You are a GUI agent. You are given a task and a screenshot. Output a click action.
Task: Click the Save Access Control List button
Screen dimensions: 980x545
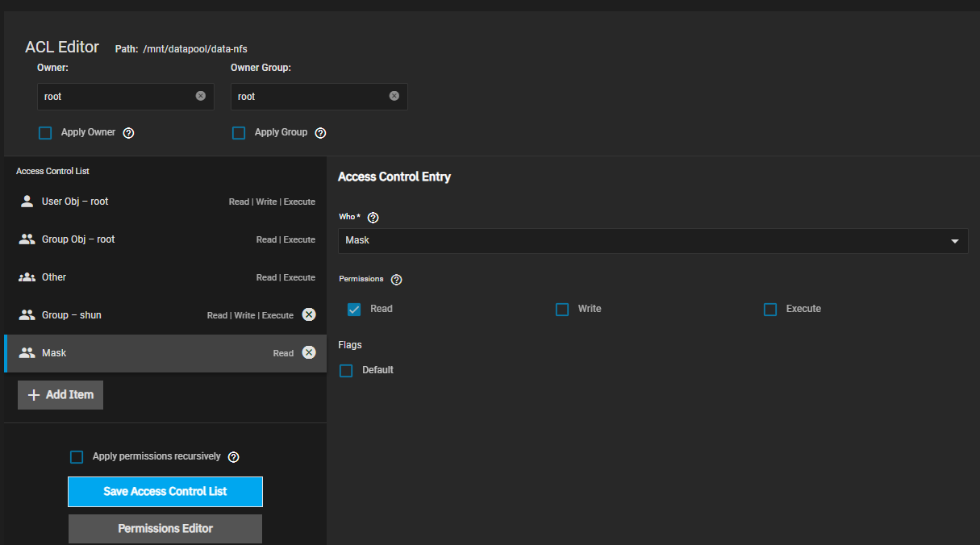[165, 492]
